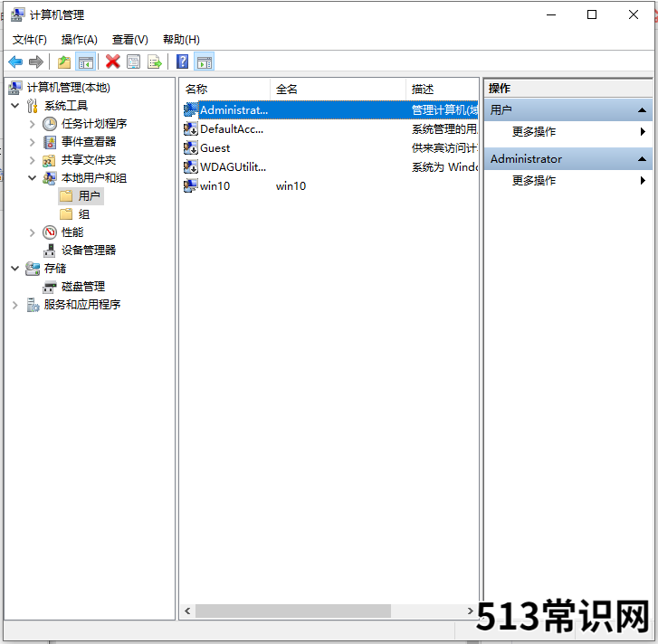Expand the 共享文件夹 tree node
The height and width of the screenshot is (644, 658).
(33, 160)
